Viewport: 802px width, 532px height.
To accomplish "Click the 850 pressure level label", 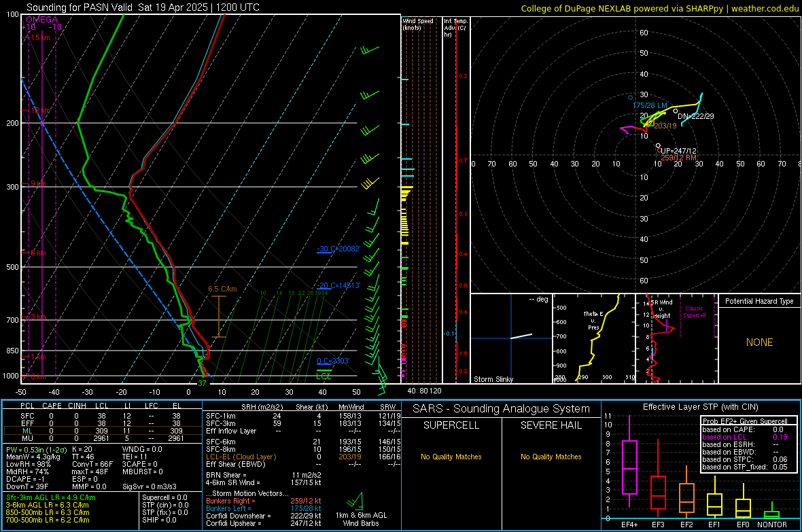I will pos(12,351).
